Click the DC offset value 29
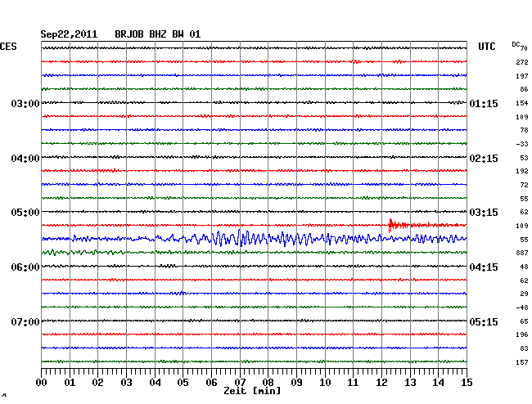 pos(524,294)
